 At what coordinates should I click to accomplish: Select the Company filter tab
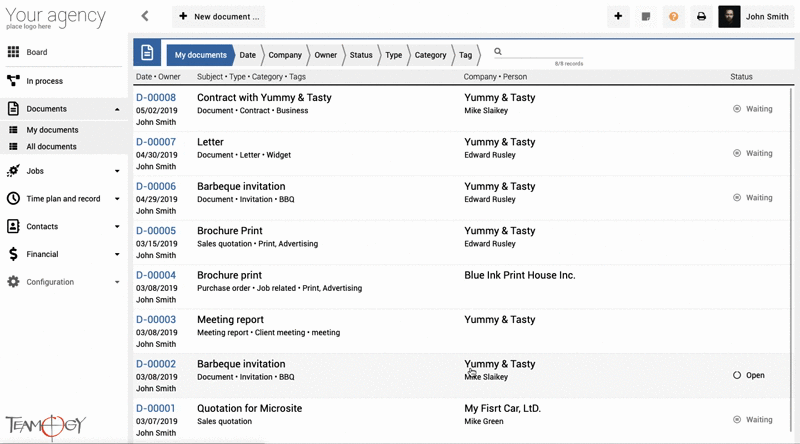tap(285, 55)
